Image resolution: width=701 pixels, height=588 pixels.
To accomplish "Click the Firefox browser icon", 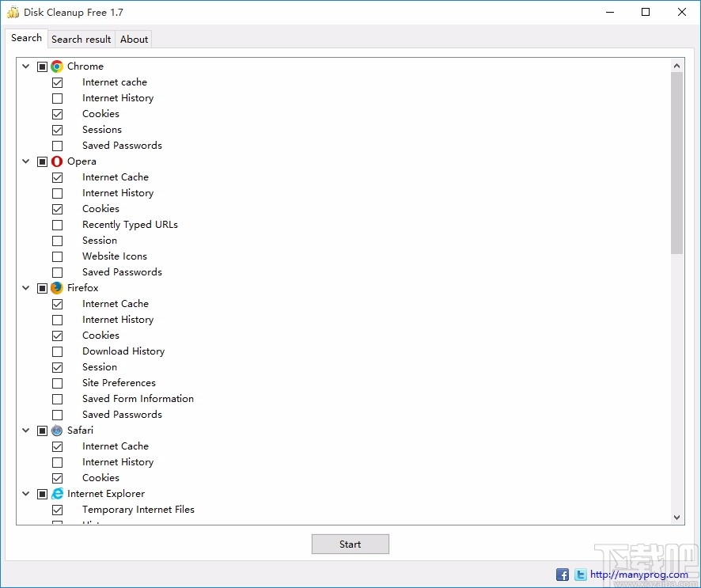I will coord(56,287).
